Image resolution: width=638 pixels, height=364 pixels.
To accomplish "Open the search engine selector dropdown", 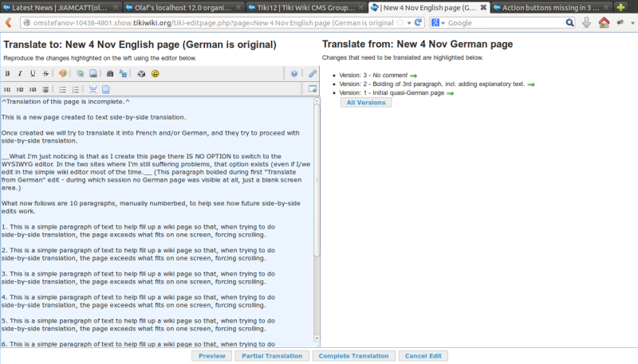I will coord(443,23).
